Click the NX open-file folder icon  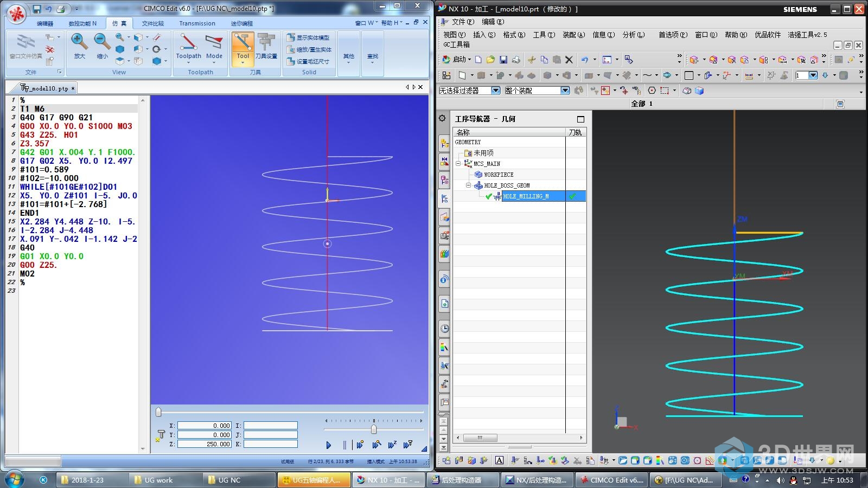(x=490, y=60)
